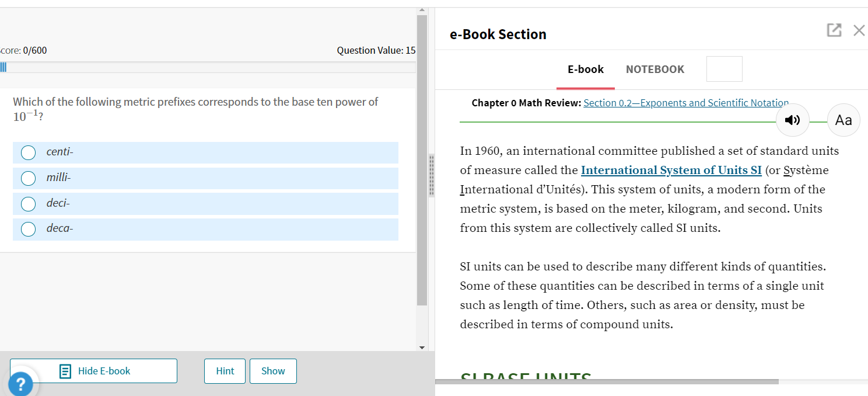Screen dimensions: 868x396
Task: Select the milli- radio button
Action: [x=29, y=178]
